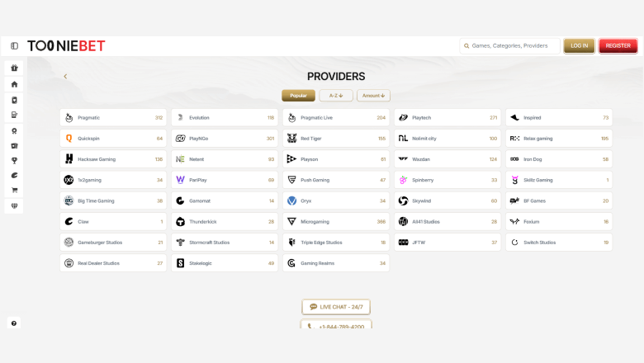Go back with the left chevron
The height and width of the screenshot is (363, 644).
click(65, 76)
